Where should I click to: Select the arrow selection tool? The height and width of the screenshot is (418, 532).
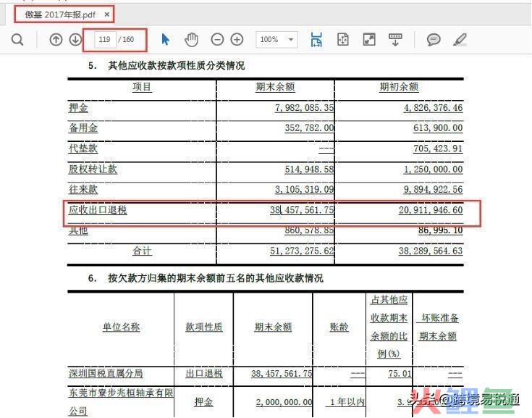pyautogui.click(x=165, y=39)
